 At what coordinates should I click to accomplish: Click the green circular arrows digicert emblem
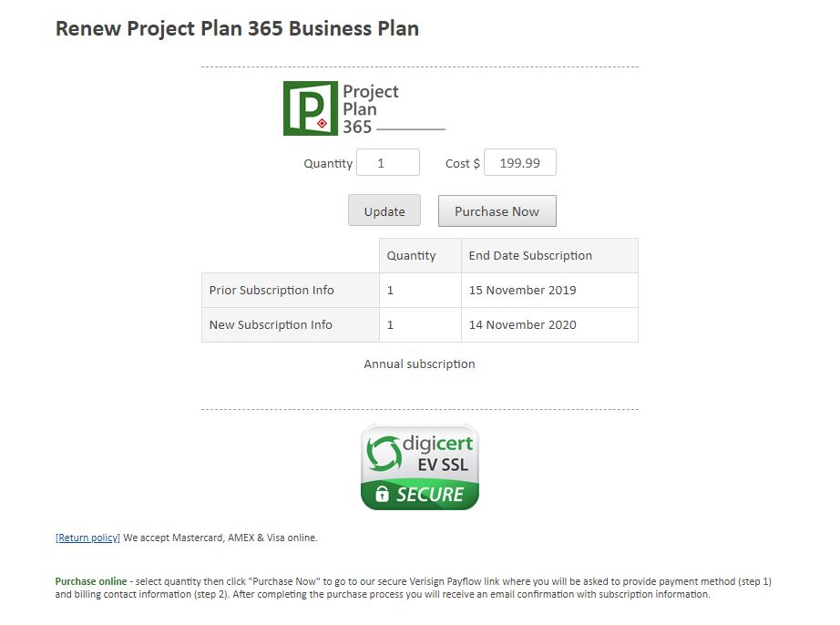tap(384, 454)
